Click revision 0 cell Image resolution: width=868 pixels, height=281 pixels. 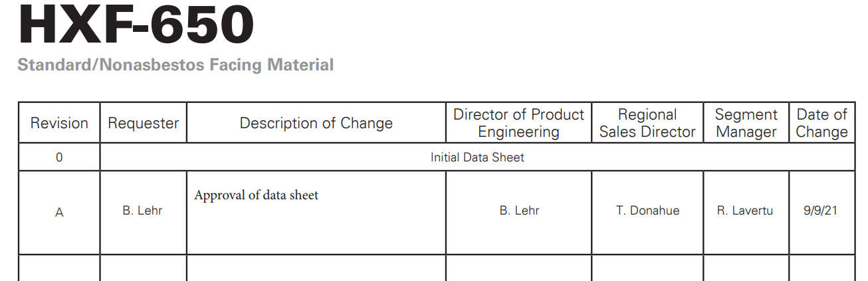pos(59,157)
